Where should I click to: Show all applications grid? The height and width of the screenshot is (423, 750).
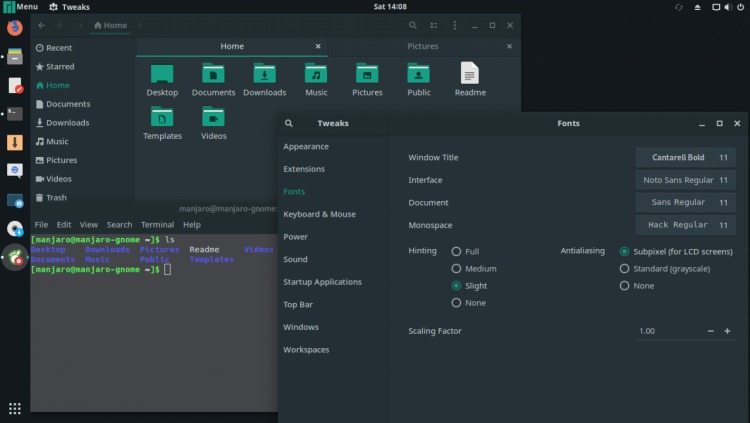(15, 408)
